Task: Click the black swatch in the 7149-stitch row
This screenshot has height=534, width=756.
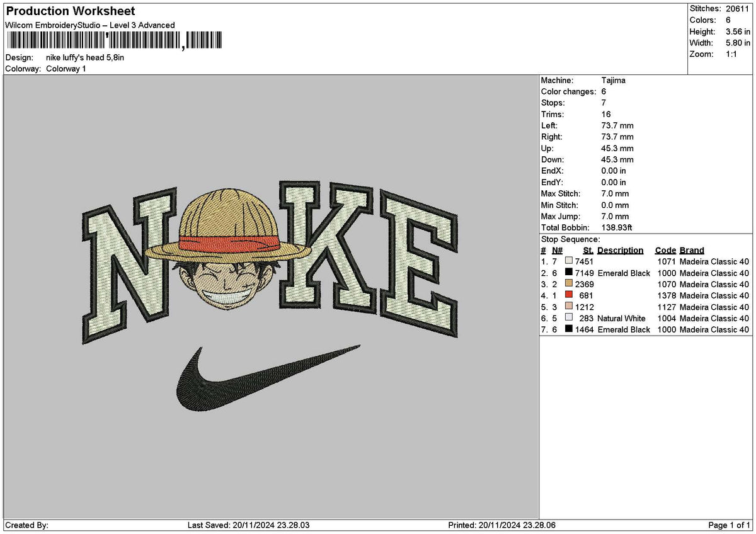Action: coord(569,273)
